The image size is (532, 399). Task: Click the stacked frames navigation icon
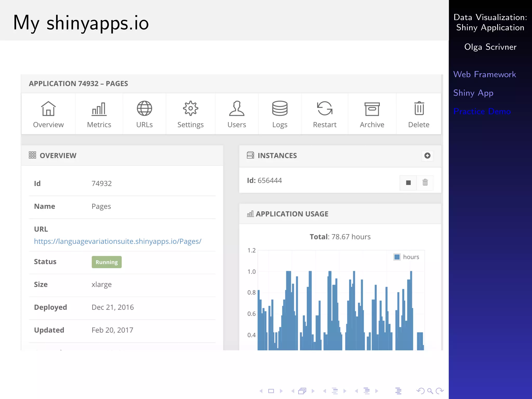302,391
